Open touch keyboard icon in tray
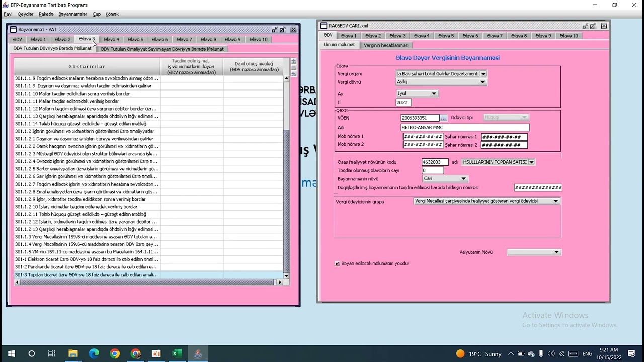 (x=574, y=354)
